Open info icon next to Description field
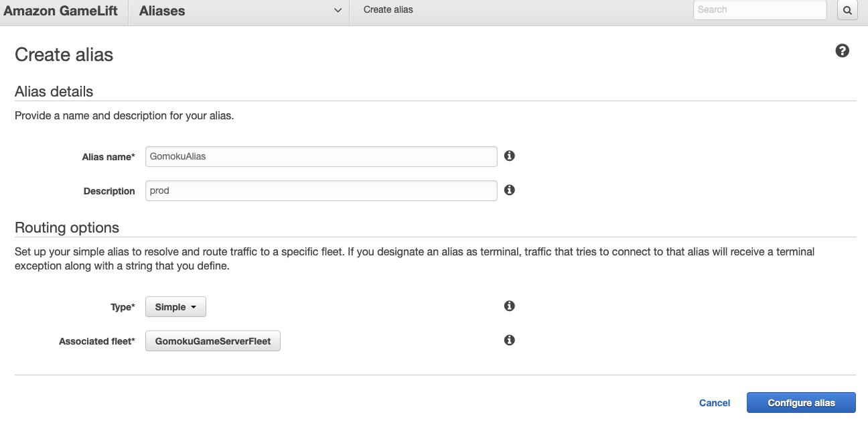 pos(509,190)
